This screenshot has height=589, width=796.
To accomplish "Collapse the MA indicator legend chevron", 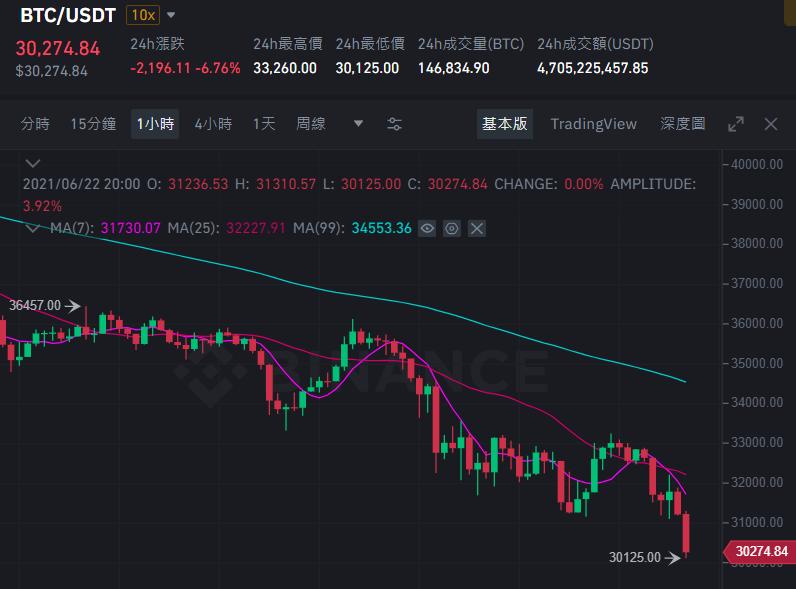I will [33, 228].
